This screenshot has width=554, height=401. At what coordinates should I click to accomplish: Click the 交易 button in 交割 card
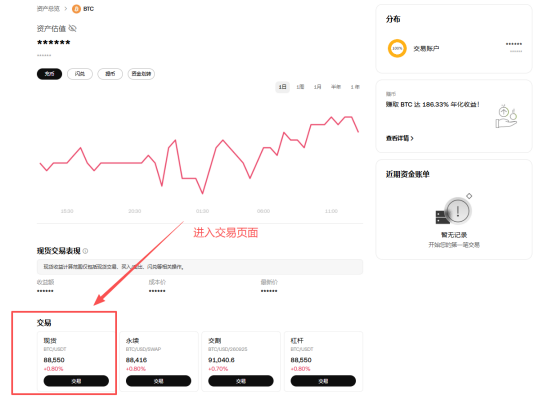tap(241, 381)
